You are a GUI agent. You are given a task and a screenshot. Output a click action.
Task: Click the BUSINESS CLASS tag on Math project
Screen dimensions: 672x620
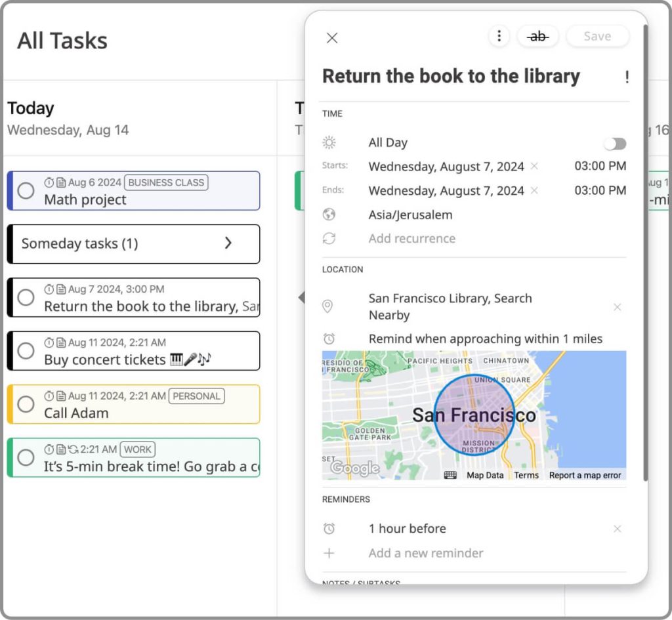click(166, 182)
